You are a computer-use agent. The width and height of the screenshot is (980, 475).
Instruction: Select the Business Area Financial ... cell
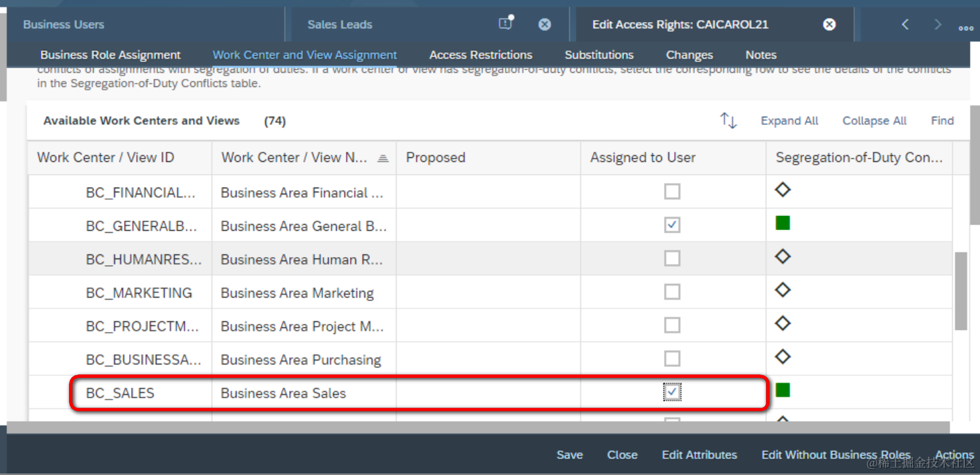tap(304, 192)
